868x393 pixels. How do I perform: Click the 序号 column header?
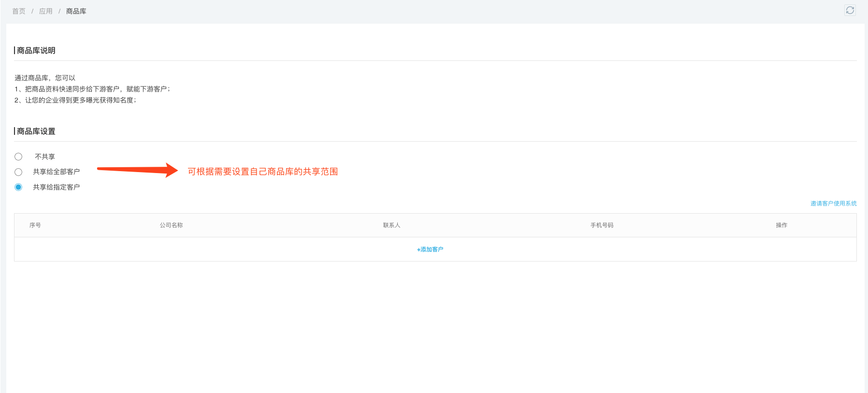tap(35, 225)
